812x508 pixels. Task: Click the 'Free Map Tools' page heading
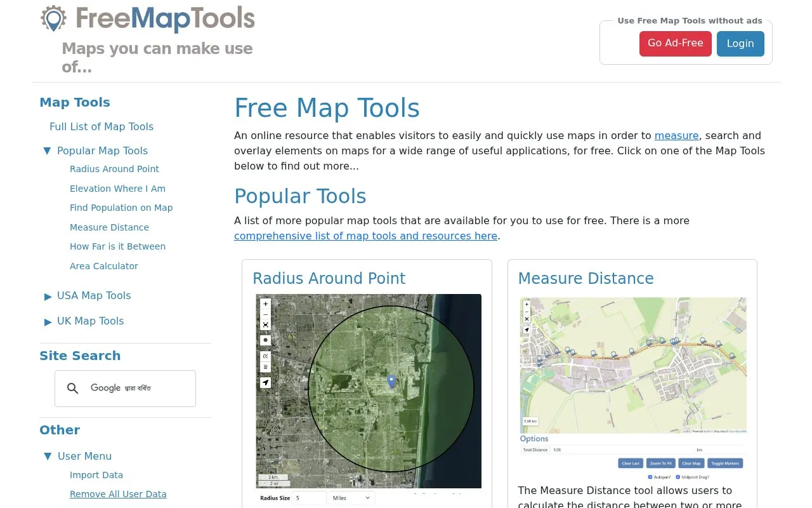click(x=327, y=109)
